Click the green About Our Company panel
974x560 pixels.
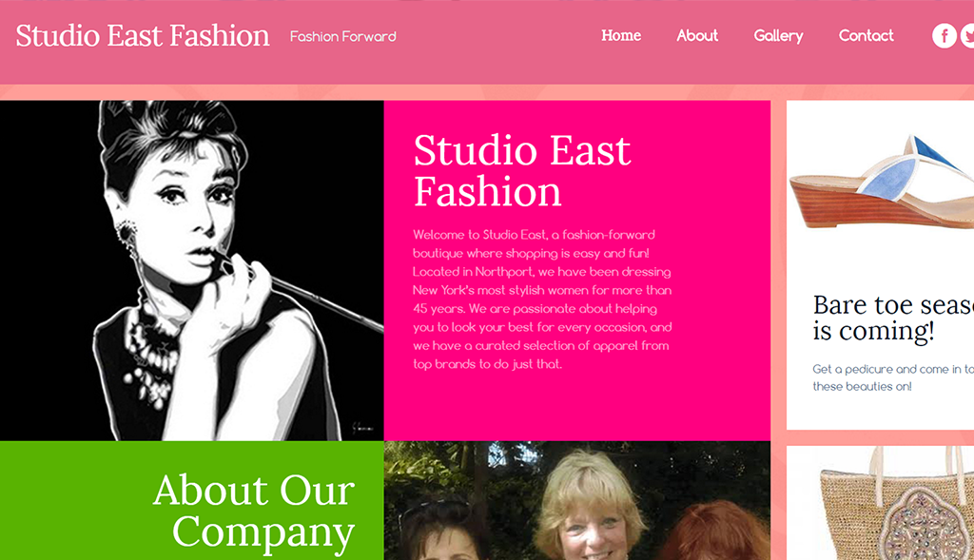[x=192, y=500]
